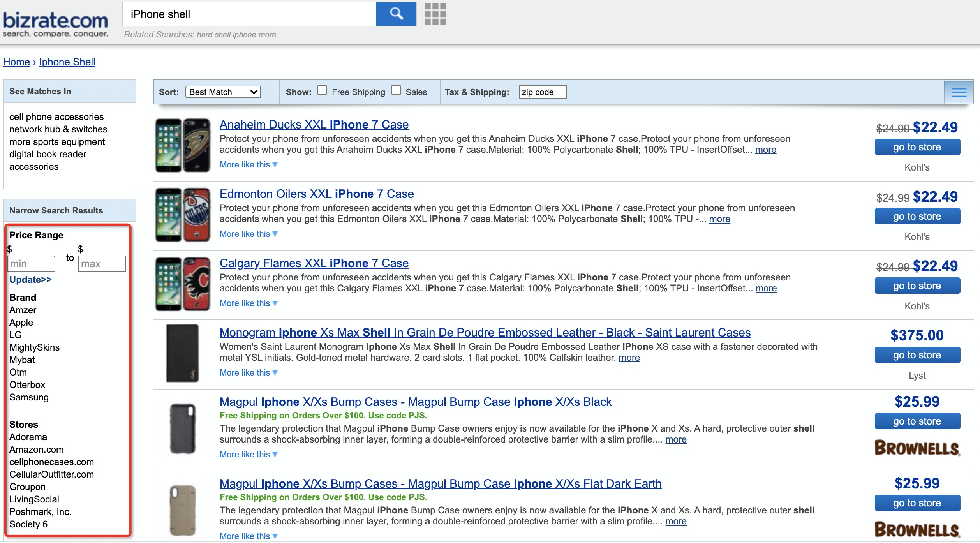The height and width of the screenshot is (543, 980).
Task: Open Calgary Flames case product thumbnail
Action: click(x=183, y=284)
